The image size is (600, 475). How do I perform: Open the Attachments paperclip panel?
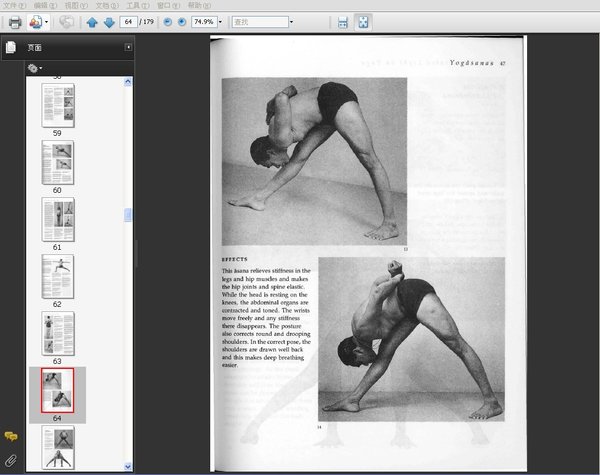coord(11,460)
